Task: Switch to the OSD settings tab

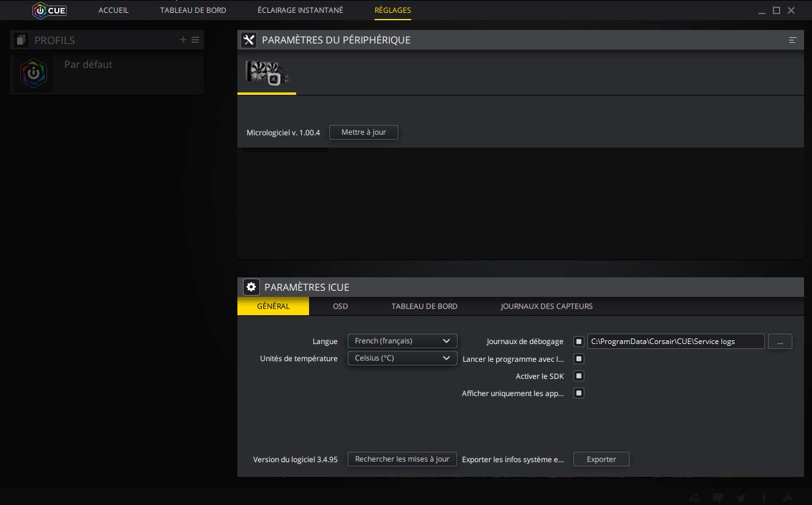Action: [x=340, y=306]
